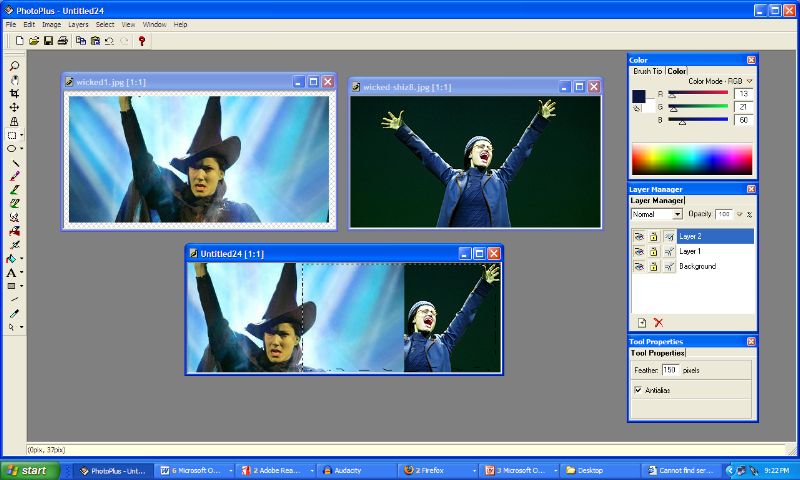Select the pointer arrow tool
This screenshot has width=800, height=480.
click(12, 327)
